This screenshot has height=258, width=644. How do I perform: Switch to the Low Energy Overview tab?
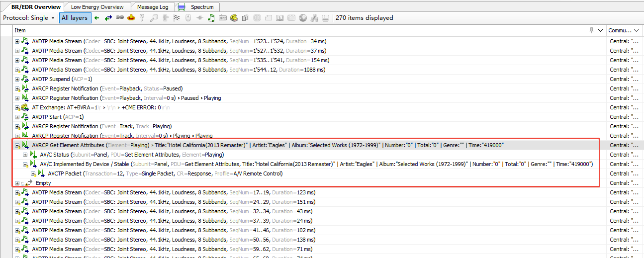(x=97, y=7)
